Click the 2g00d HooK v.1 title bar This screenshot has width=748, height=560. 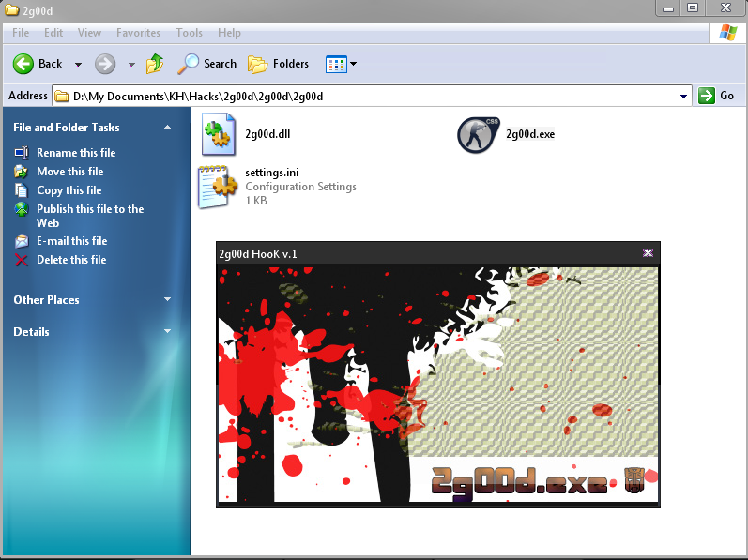(438, 253)
